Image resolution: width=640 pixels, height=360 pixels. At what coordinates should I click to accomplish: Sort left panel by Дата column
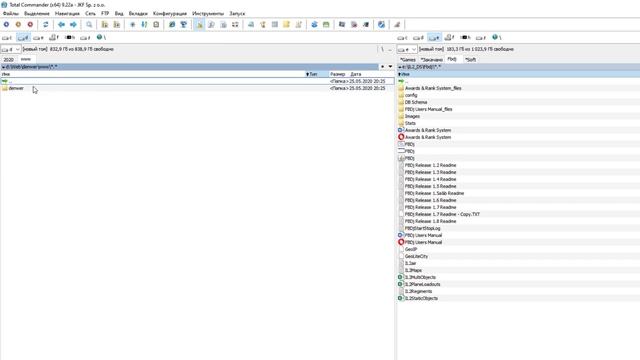[x=356, y=74]
